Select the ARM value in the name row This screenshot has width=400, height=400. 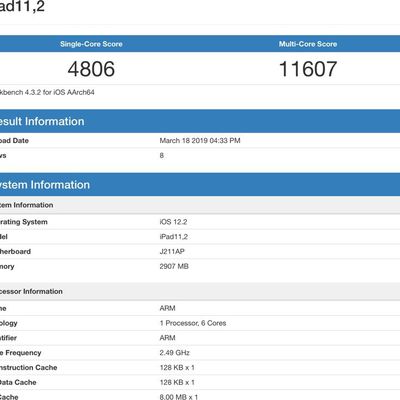point(167,308)
